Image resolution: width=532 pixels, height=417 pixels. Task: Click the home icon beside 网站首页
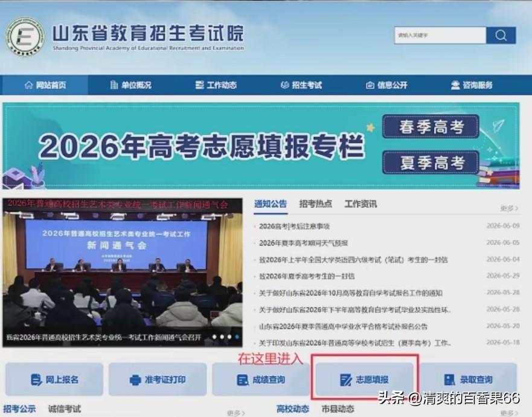(x=29, y=85)
